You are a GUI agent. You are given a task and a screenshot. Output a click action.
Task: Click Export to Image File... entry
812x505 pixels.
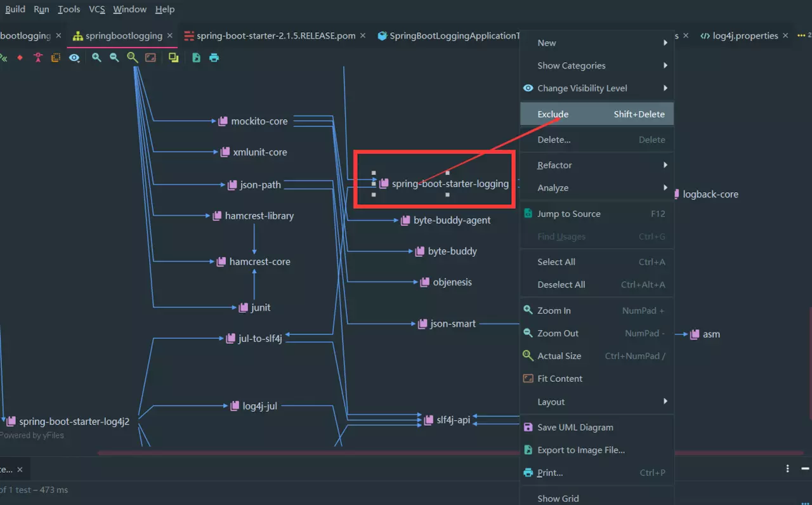coord(596,450)
